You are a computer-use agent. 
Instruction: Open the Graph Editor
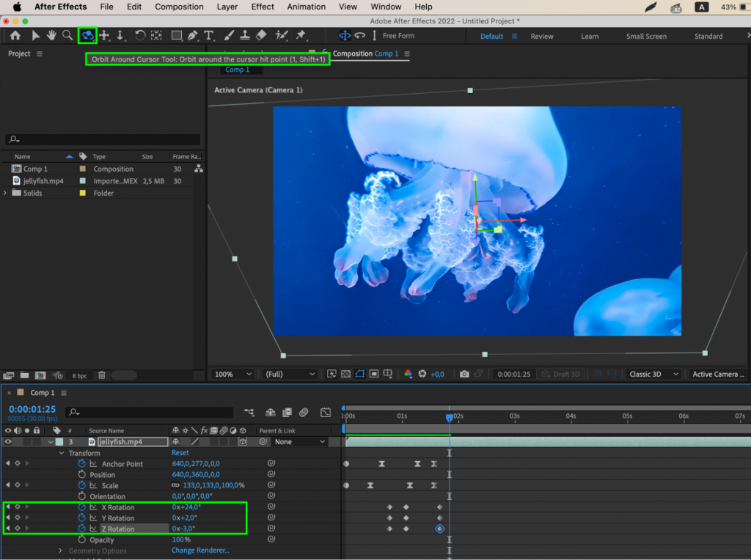click(x=325, y=412)
